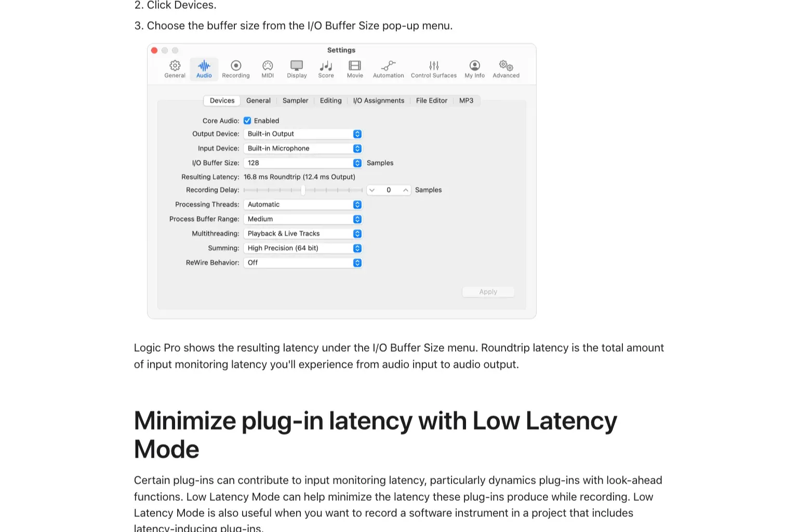Viewport: 798px width, 532px height.
Task: Open the I/O Buffer Size pop-up menu
Action: click(302, 163)
